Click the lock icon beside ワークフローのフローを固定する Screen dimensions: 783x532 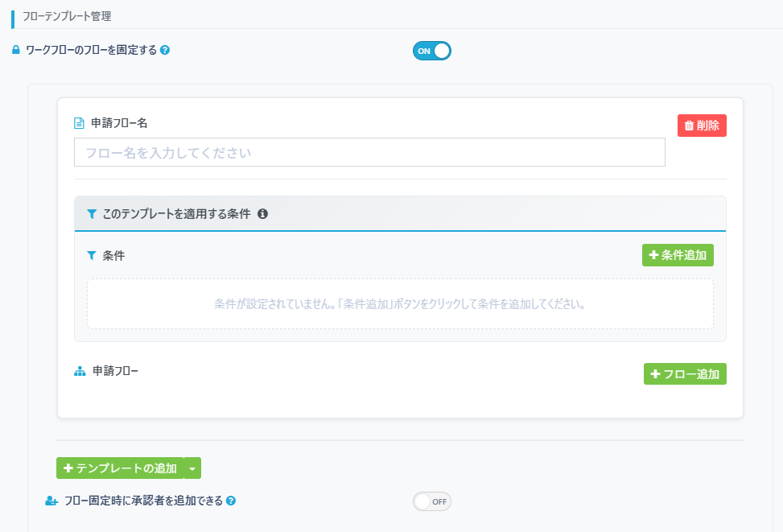pyautogui.click(x=15, y=49)
